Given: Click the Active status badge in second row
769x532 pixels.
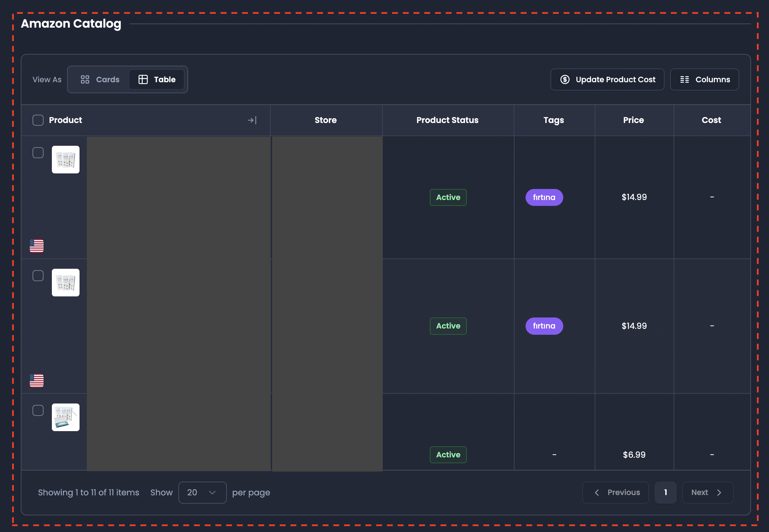Looking at the screenshot, I should (x=448, y=326).
